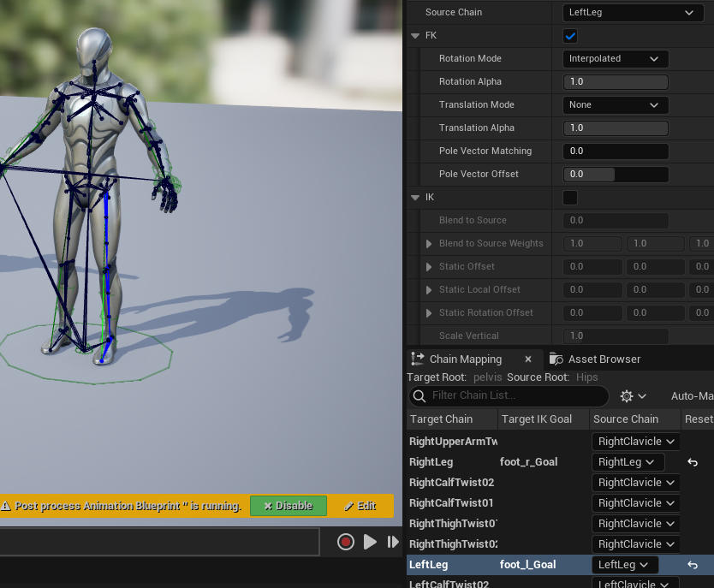Viewport: 714px width, 588px height.
Task: Click the pelvis Target Root label
Action: coord(487,377)
